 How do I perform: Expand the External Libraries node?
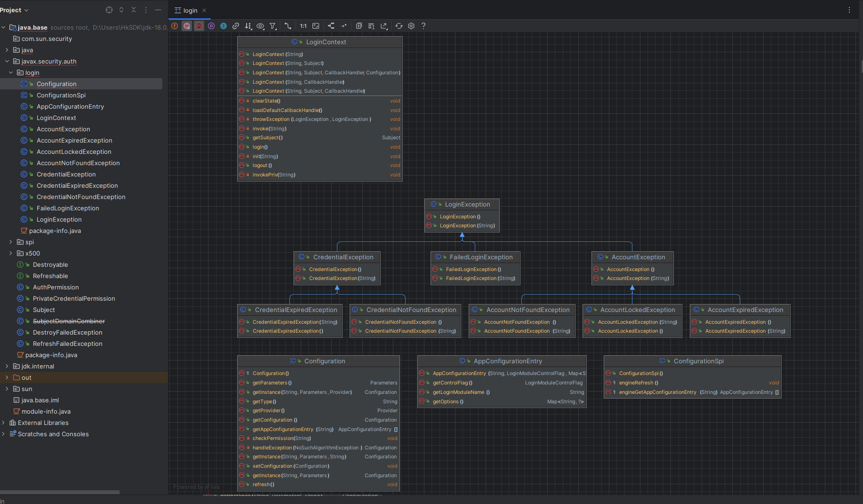coord(3,423)
